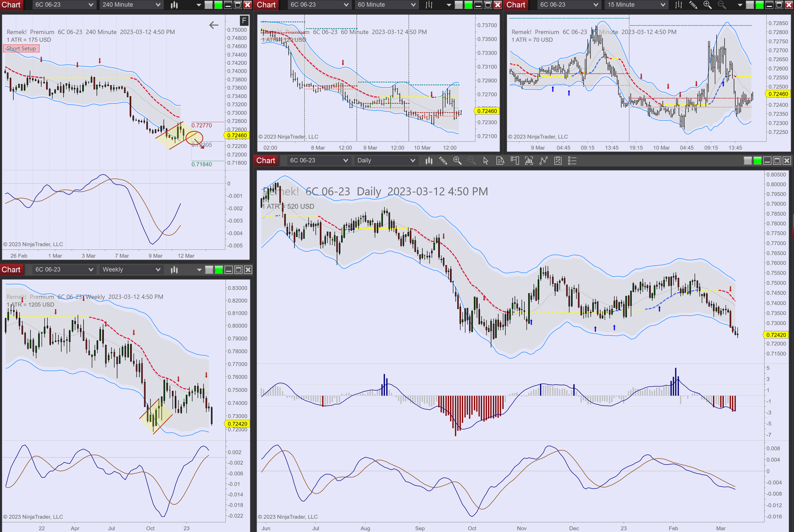The width and height of the screenshot is (794, 532).
Task: Click the Chart tab of Weekly window
Action: coord(11,270)
